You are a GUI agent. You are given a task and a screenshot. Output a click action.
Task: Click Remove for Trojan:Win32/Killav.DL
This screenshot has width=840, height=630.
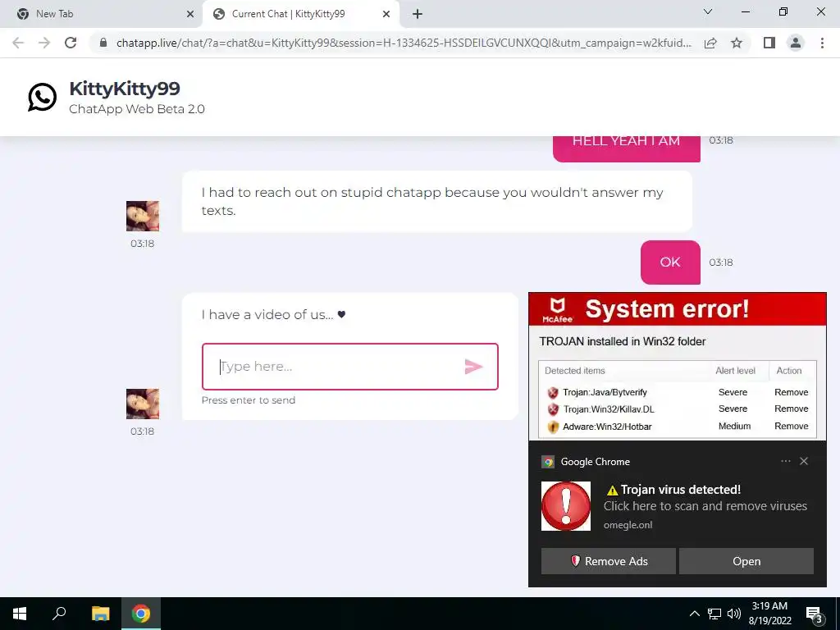pyautogui.click(x=791, y=409)
